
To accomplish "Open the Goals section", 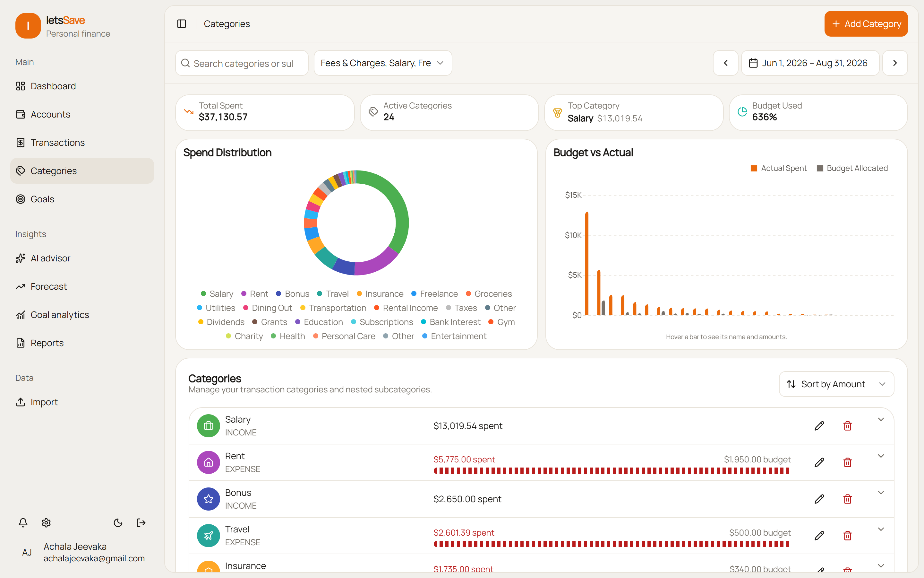I will click(x=82, y=199).
